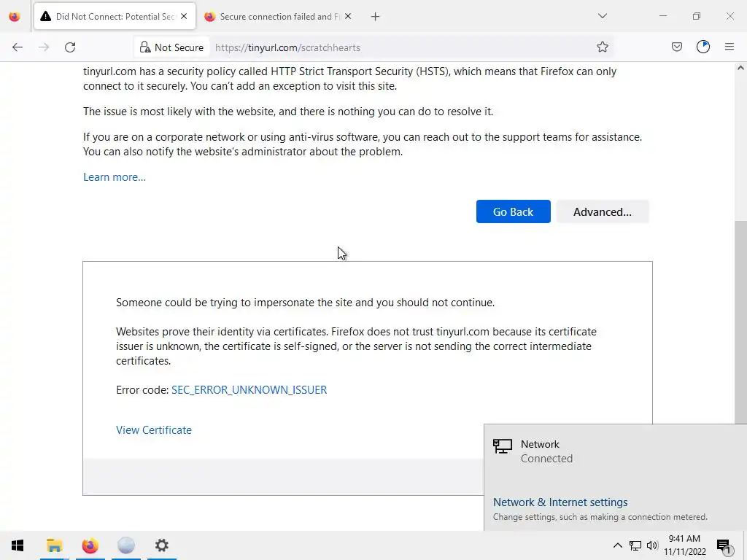Click the scrollbar up arrow
747x560 pixels.
coord(740,68)
